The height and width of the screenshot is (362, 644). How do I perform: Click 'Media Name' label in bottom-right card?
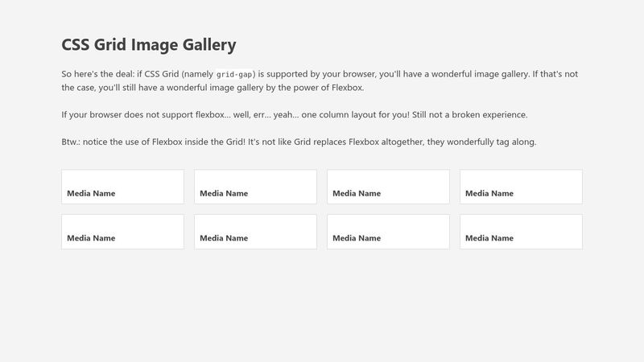489,238
